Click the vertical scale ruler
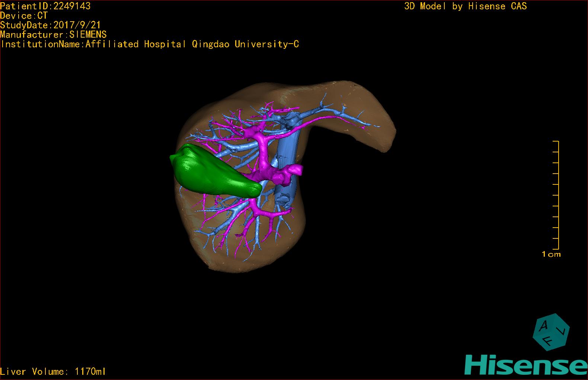This screenshot has height=380, width=588. (557, 195)
